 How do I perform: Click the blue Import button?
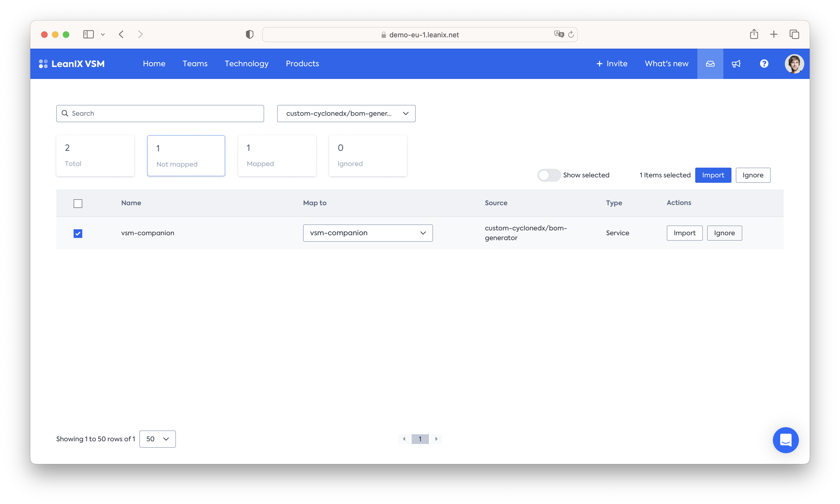pos(713,175)
